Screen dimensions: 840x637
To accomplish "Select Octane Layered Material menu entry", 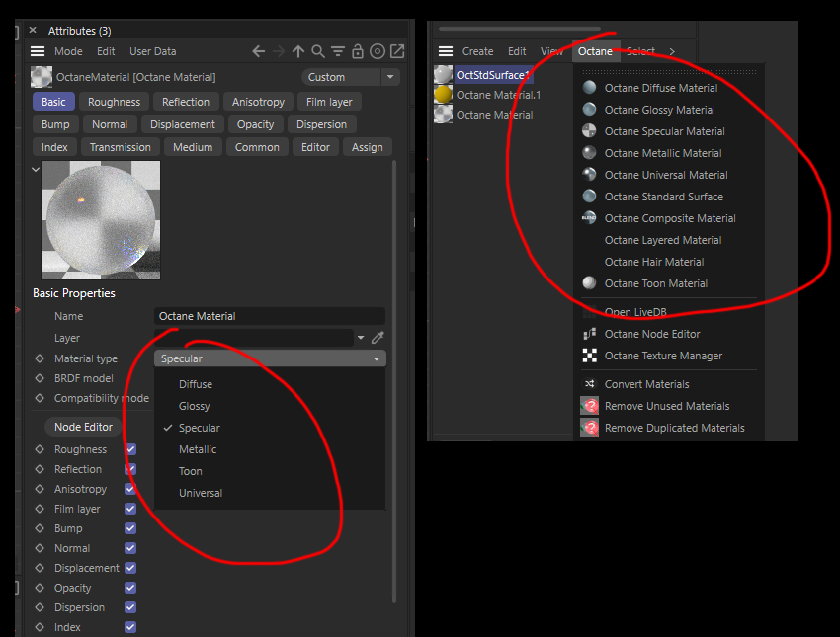I will pyautogui.click(x=663, y=240).
